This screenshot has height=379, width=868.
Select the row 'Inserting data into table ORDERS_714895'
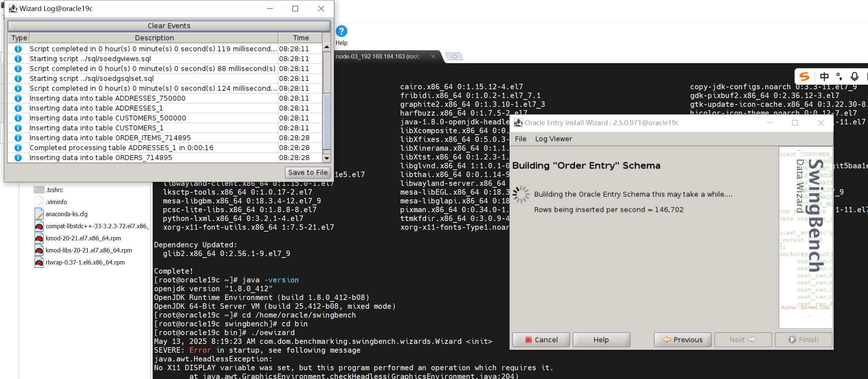click(x=165, y=157)
